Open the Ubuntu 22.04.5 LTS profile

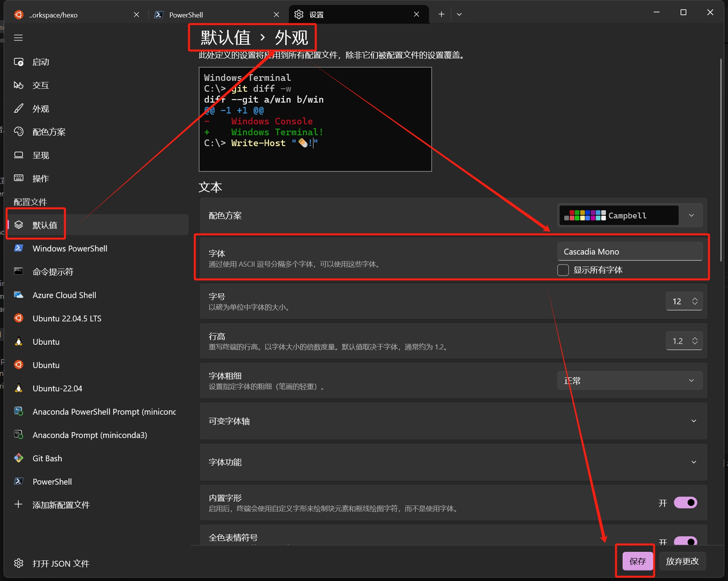tap(66, 319)
